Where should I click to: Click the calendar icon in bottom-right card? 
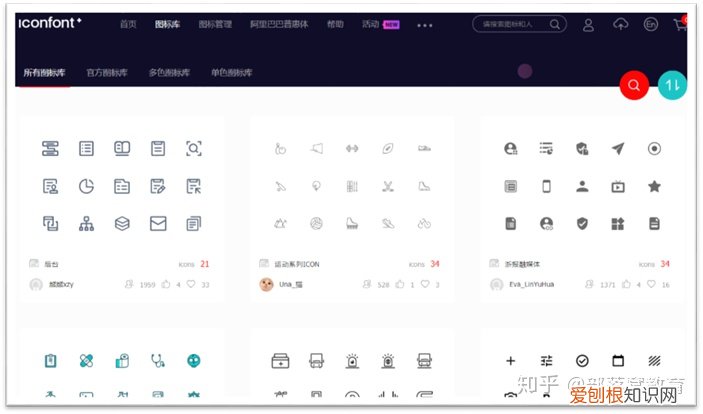click(618, 361)
